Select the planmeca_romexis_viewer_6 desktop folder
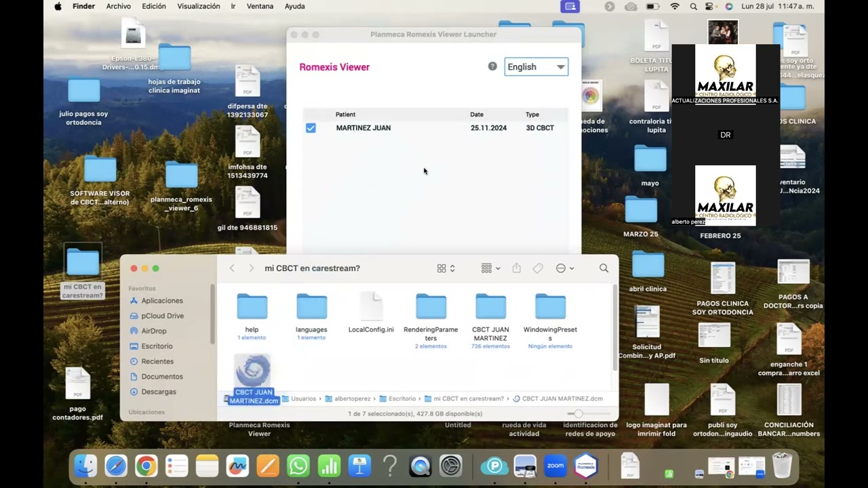 [181, 187]
